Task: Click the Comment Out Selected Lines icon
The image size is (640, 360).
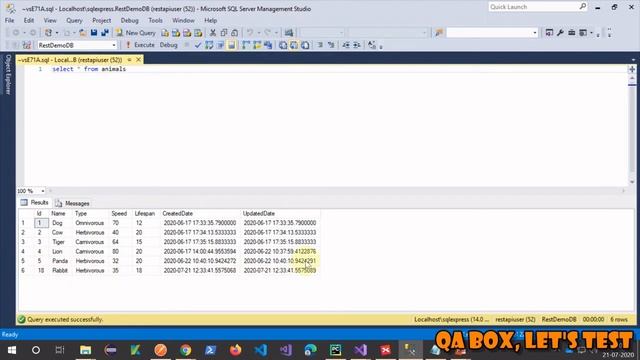Action: (x=320, y=45)
